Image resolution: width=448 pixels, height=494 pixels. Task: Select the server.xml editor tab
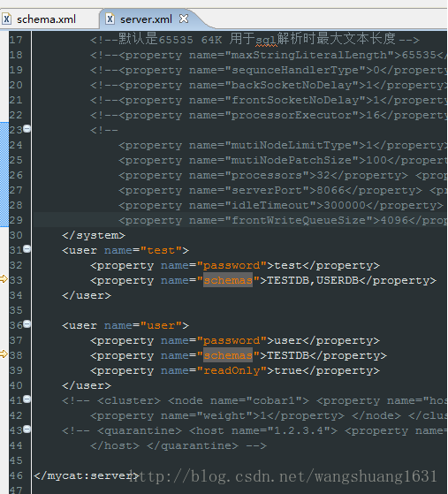146,19
